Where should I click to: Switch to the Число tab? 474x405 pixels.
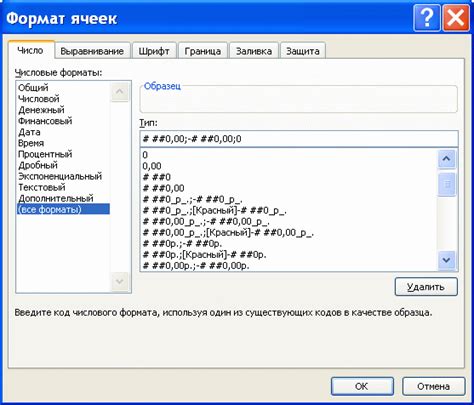pyautogui.click(x=30, y=51)
